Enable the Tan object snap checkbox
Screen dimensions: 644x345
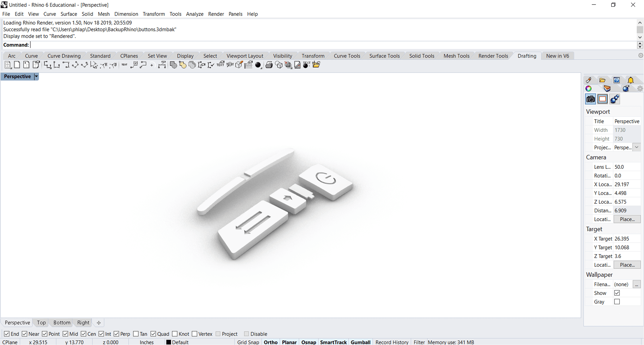coord(136,334)
